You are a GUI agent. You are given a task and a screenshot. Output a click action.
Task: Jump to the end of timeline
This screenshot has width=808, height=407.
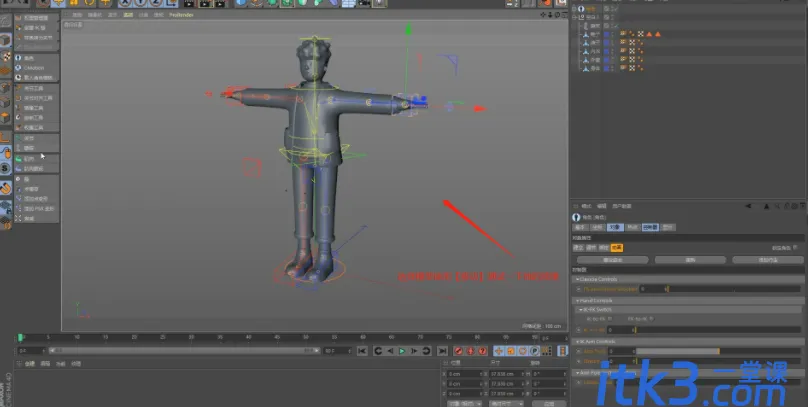[442, 351]
